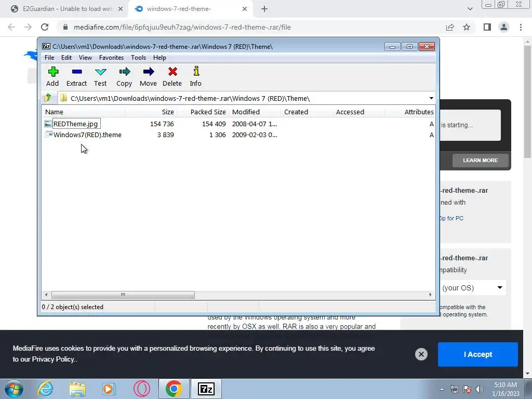Open the View menu

86,58
